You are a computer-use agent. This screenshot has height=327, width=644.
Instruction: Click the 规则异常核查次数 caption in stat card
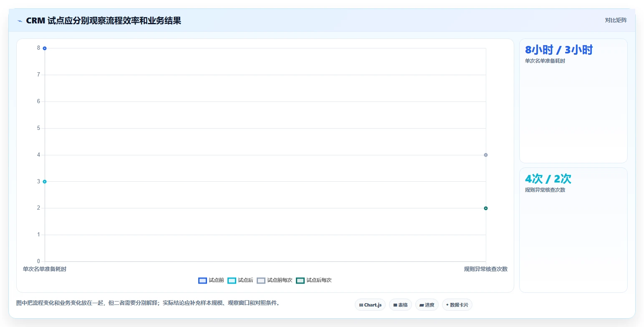pyautogui.click(x=545, y=190)
